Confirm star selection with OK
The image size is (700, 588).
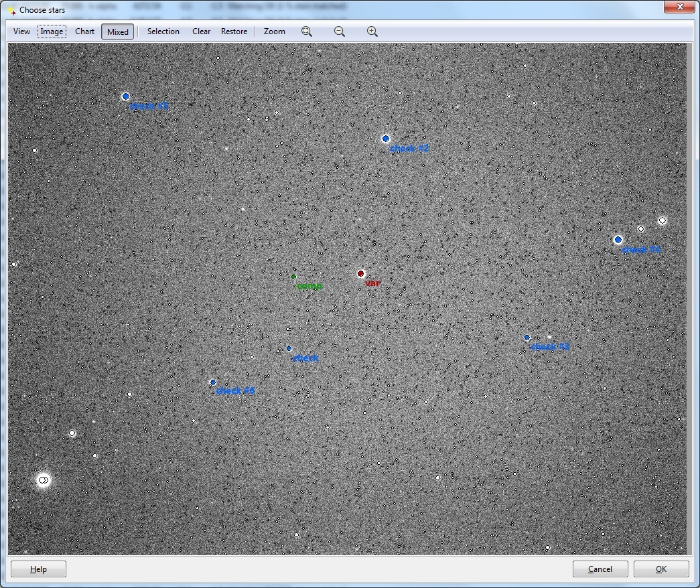661,569
